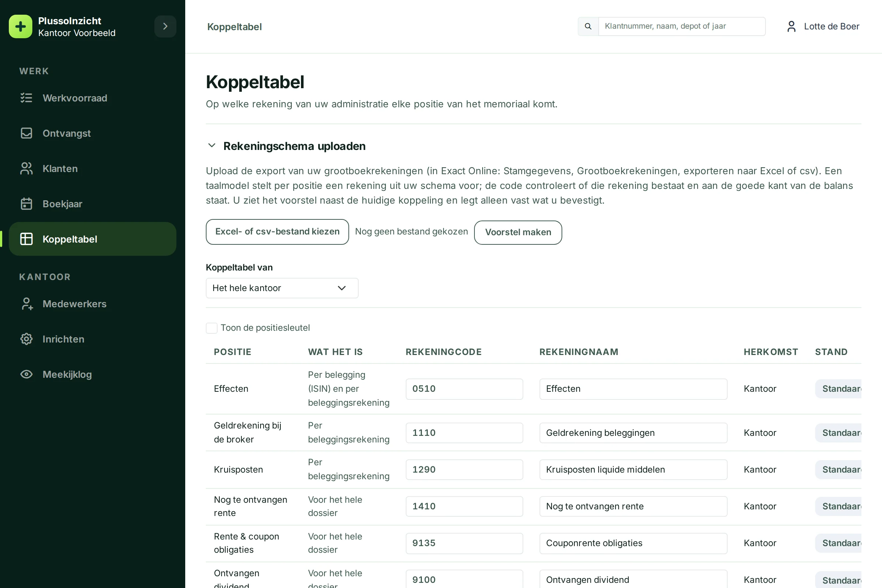The height and width of the screenshot is (588, 882).
Task: Select Boekjaar in the sidebar
Action: point(93,204)
